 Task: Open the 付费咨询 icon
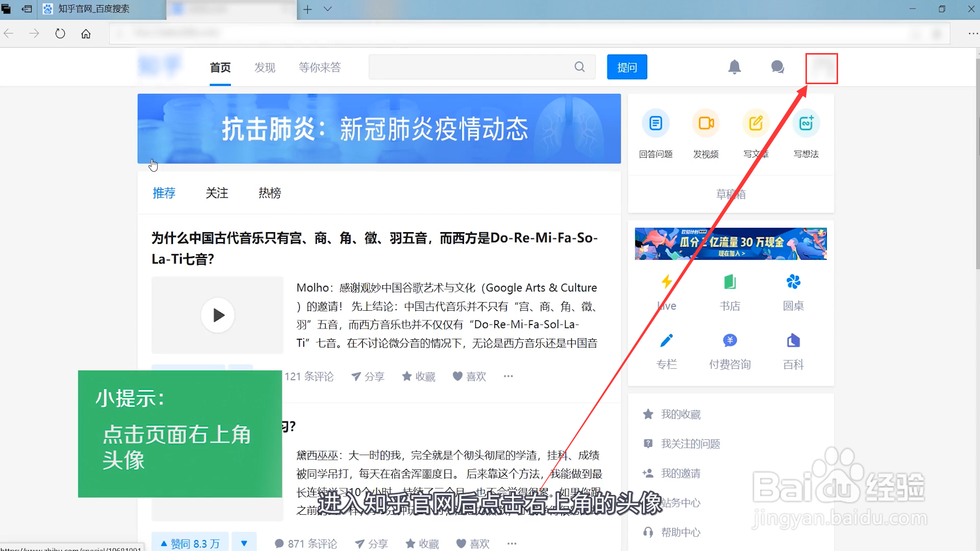pos(730,340)
